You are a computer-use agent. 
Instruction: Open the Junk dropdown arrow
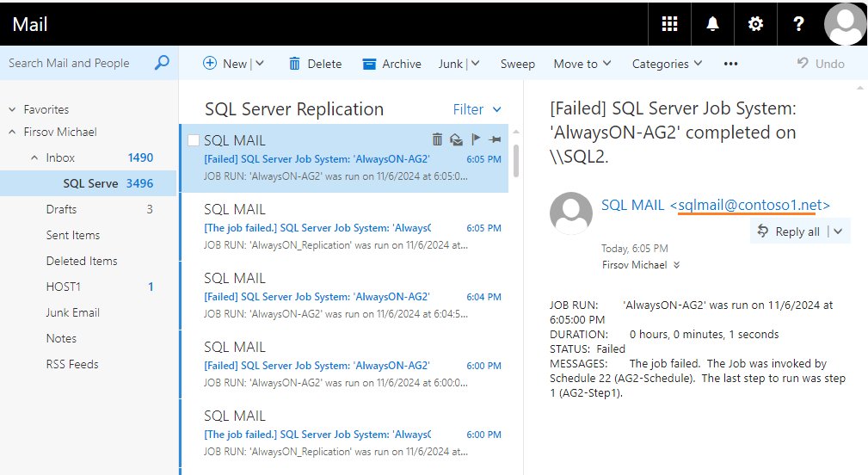(x=475, y=64)
